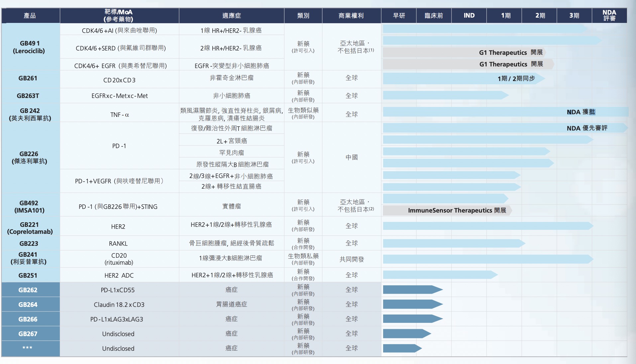Click the NDA 獲批 progress bar label
636x364 pixels.
click(581, 112)
